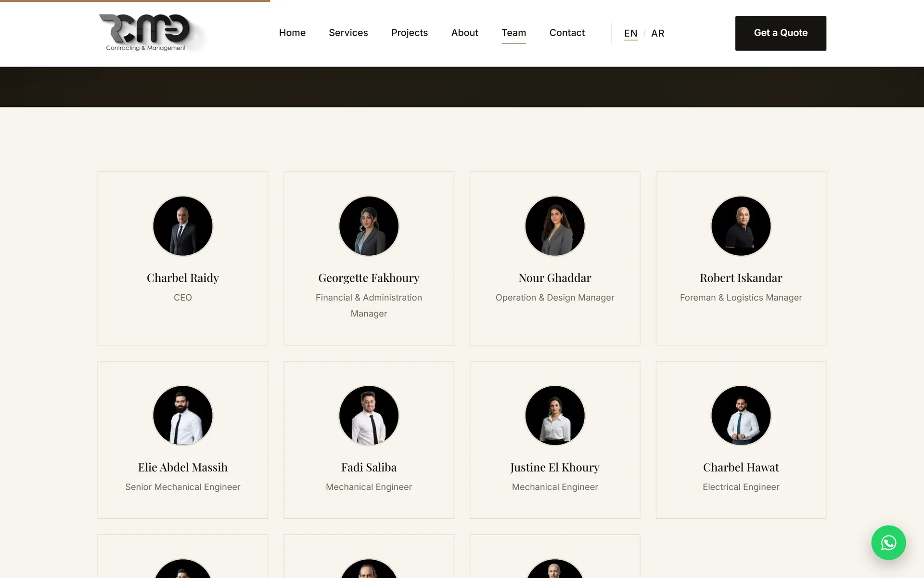Select the name Charbel Raidy
The height and width of the screenshot is (578, 924).
pos(183,278)
